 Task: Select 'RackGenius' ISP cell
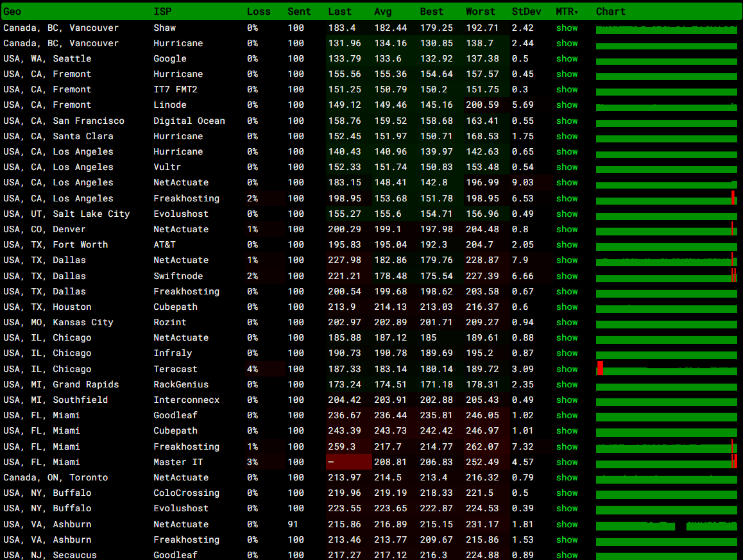tap(181, 384)
